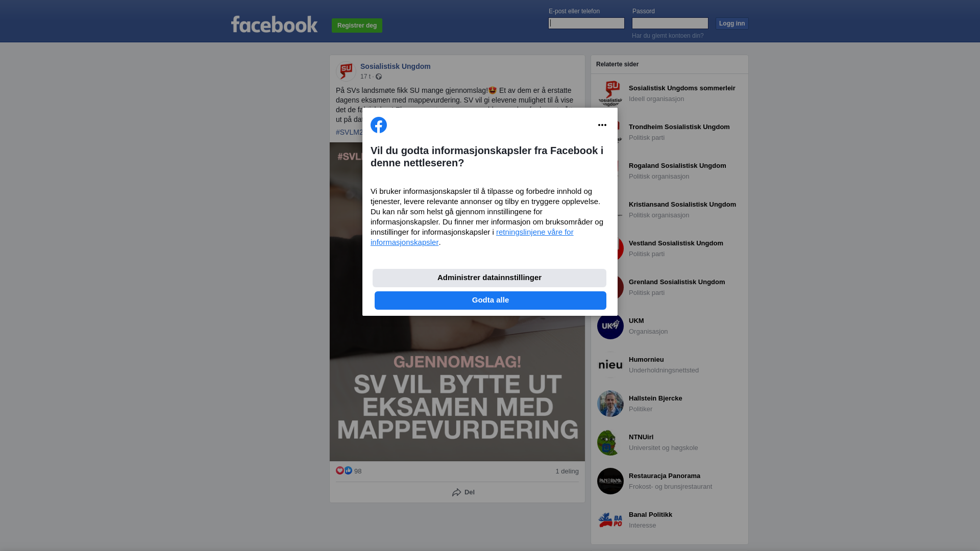
Task: Click the Godta alle button
Action: click(x=491, y=300)
